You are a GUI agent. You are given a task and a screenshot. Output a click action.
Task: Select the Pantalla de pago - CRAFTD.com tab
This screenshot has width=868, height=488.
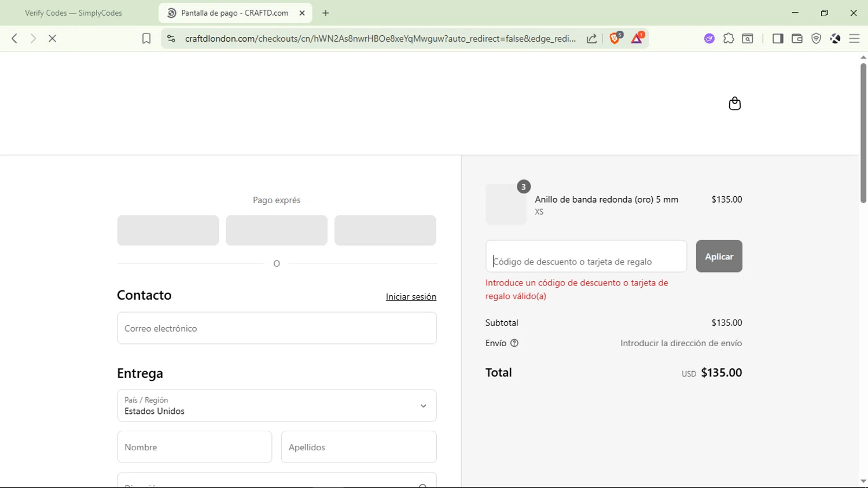[235, 13]
